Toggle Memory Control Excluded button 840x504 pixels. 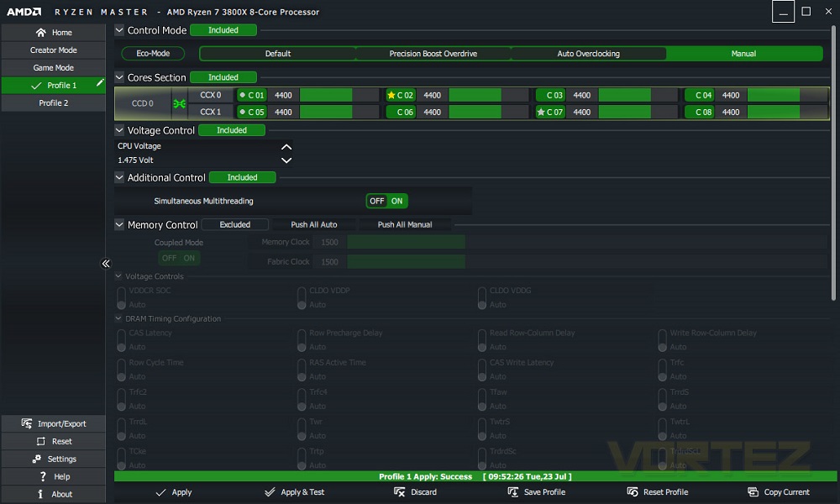click(235, 225)
